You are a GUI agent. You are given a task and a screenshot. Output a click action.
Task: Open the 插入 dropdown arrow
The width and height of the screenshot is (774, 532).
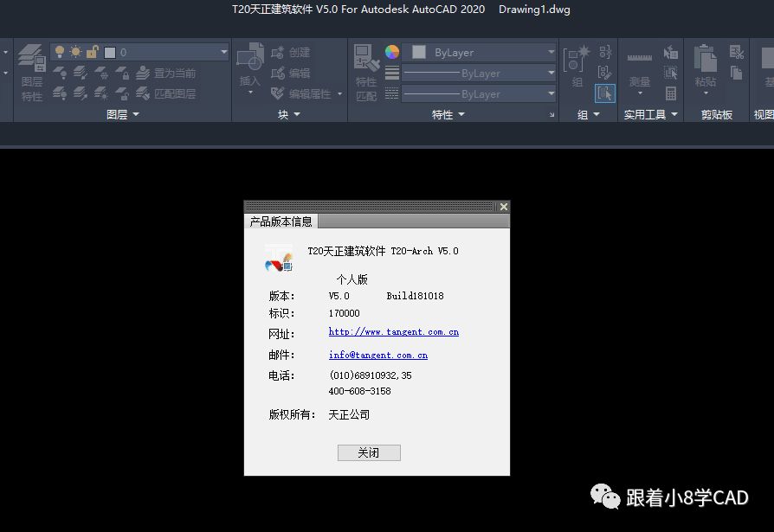250,93
